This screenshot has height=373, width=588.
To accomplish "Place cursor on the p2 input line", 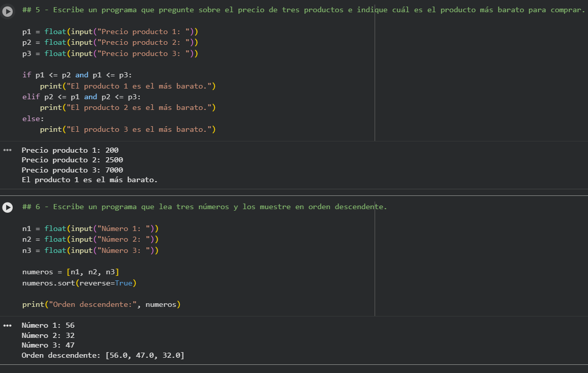I will coord(110,42).
